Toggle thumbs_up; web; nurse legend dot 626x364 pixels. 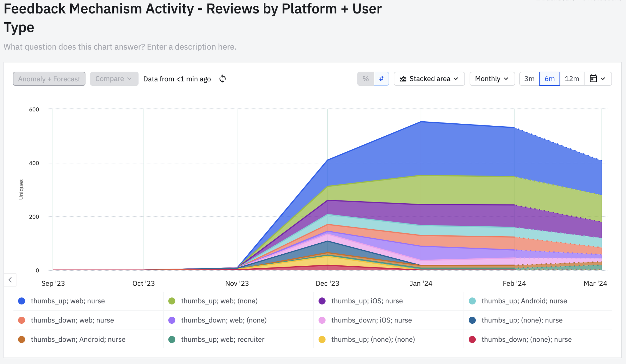point(22,301)
